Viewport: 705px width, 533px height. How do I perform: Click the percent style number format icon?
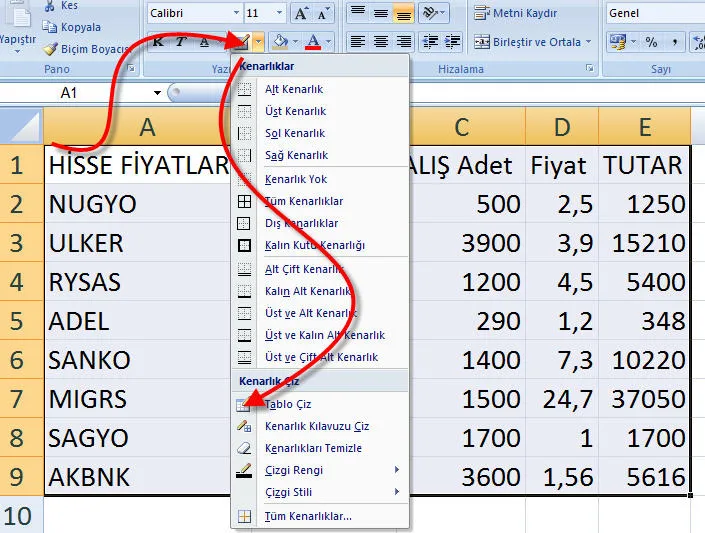click(x=651, y=42)
